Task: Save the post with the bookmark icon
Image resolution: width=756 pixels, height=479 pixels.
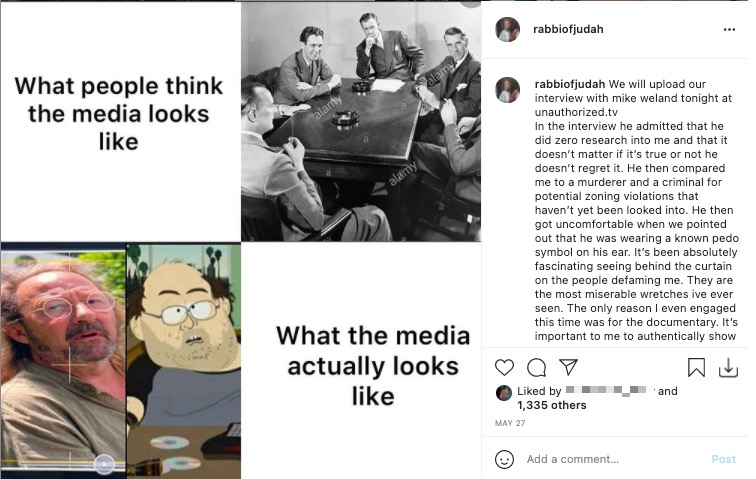Action: click(696, 368)
